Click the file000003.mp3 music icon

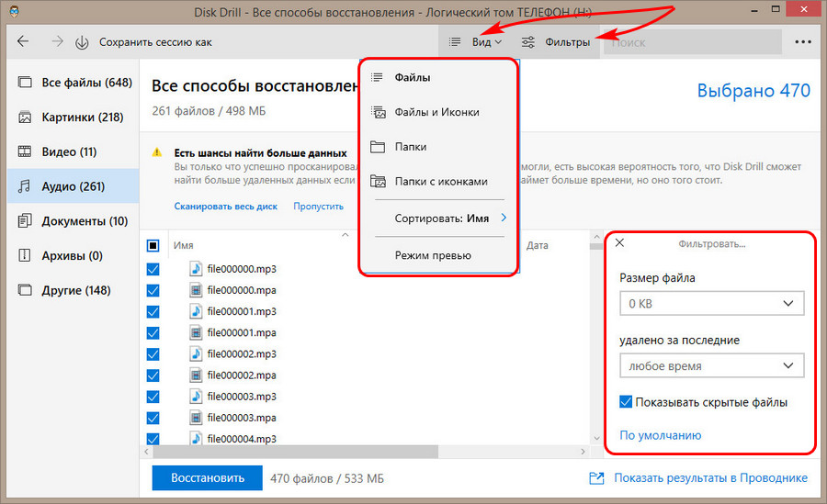click(x=196, y=396)
